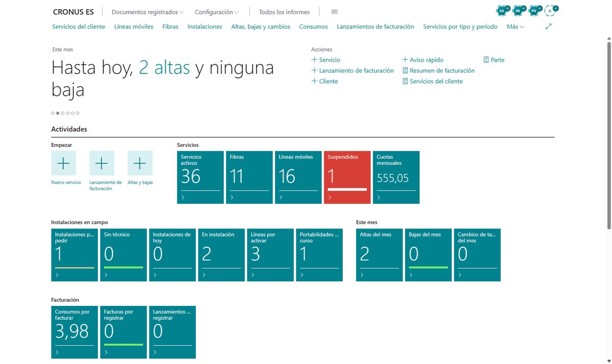Open the Instalaciones navigation tab

(x=205, y=27)
